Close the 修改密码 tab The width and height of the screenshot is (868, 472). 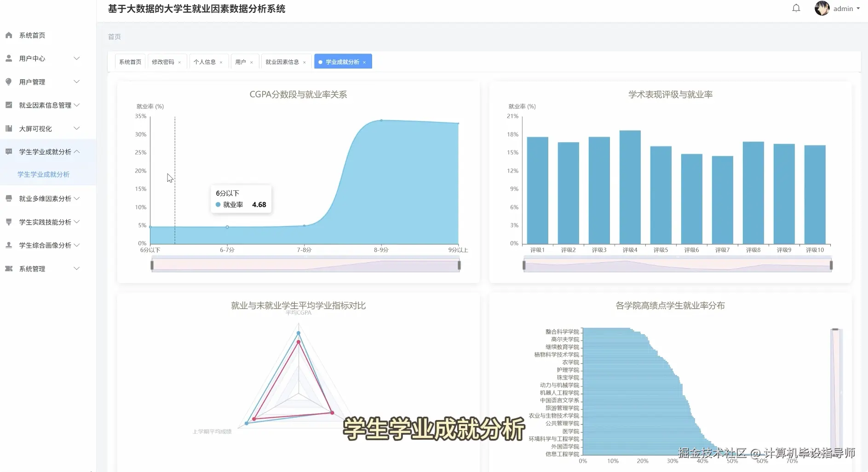[x=179, y=62]
